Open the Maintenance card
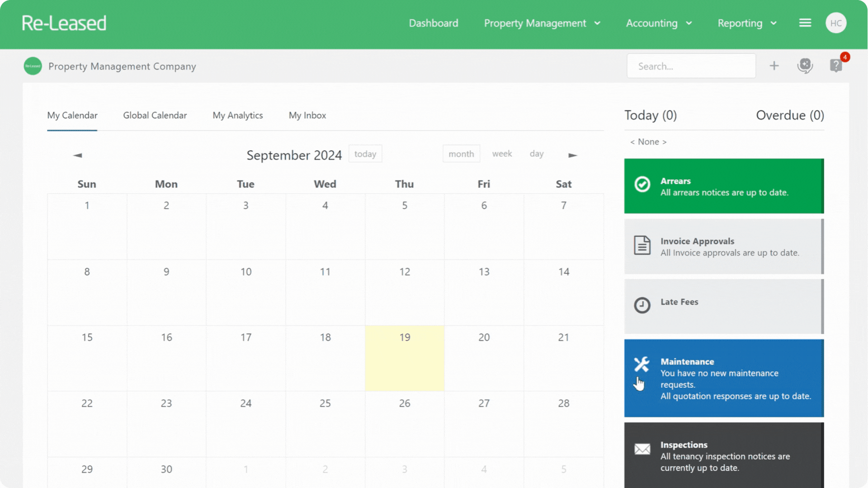Image resolution: width=868 pixels, height=488 pixels. pyautogui.click(x=724, y=378)
